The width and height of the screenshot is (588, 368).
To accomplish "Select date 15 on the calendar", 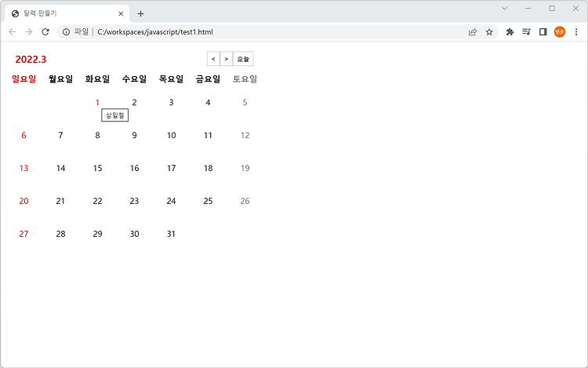I will pos(97,169).
